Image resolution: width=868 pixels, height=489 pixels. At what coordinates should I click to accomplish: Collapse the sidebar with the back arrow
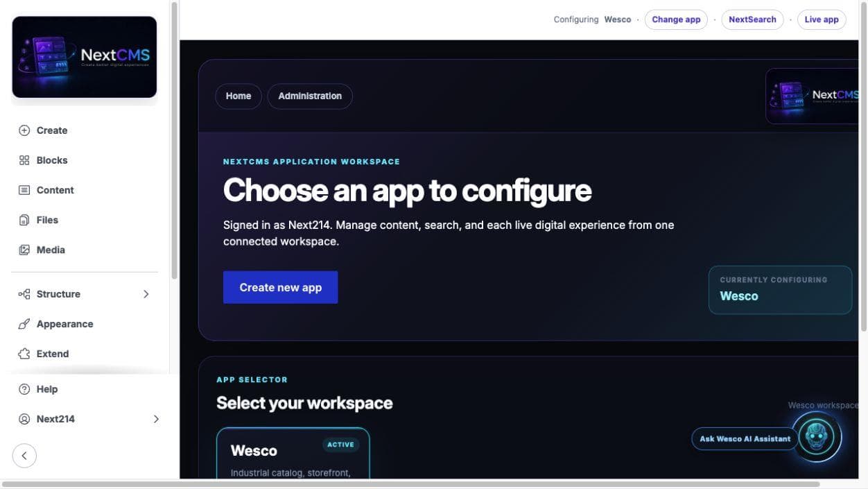[x=24, y=456]
